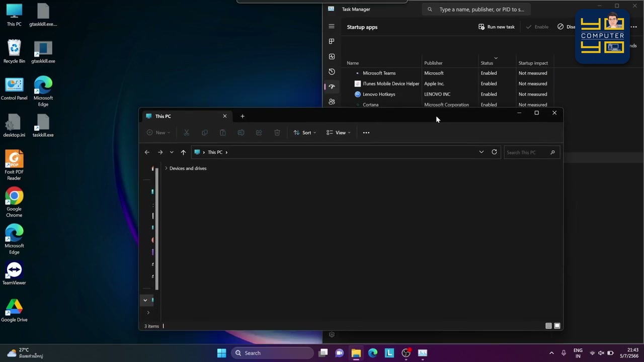Viewport: 644px width, 362px height.
Task: Open Foxit PDF Reader desktop icon
Action: [x=14, y=165]
